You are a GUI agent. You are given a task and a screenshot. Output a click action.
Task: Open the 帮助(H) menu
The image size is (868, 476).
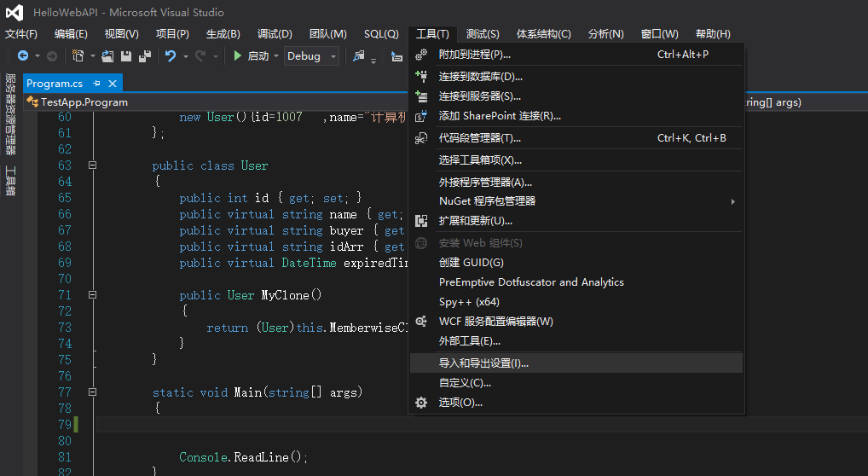coord(713,34)
